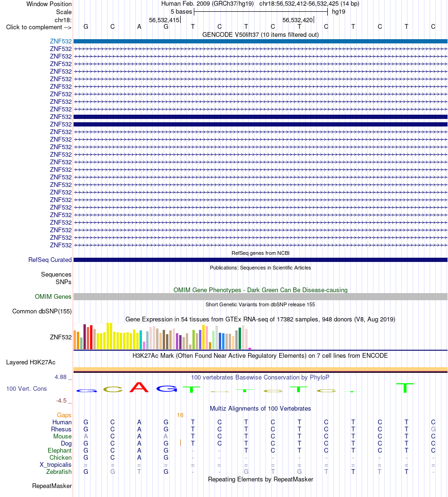
Task: Click the 'Sequences SNPs' track label
Action: click(56, 278)
